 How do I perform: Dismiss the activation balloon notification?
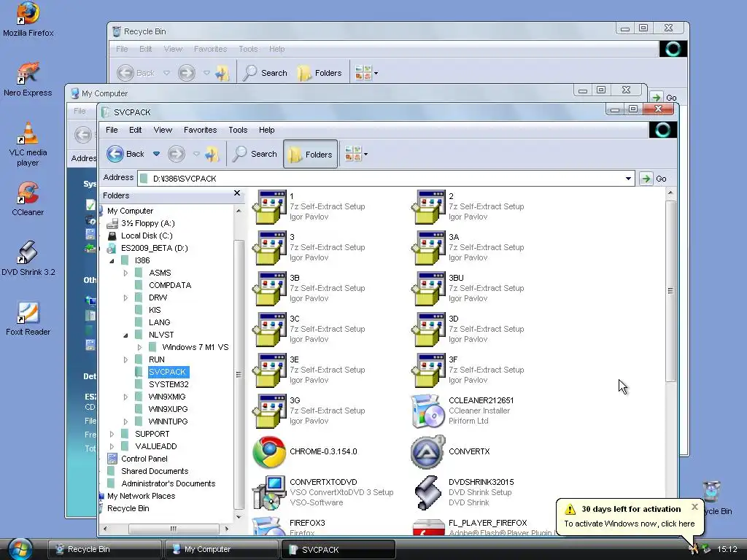694,507
